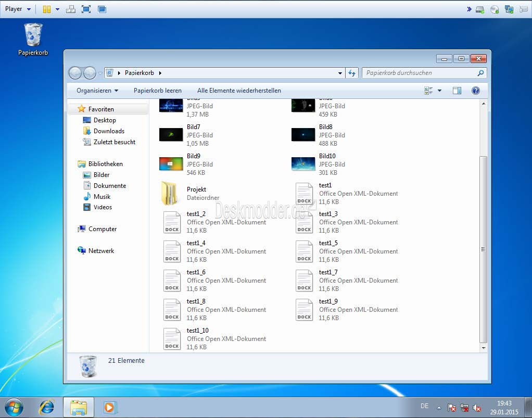Click the Action Center flag icon
Screen dimensions: 532x418
pyautogui.click(x=451, y=408)
